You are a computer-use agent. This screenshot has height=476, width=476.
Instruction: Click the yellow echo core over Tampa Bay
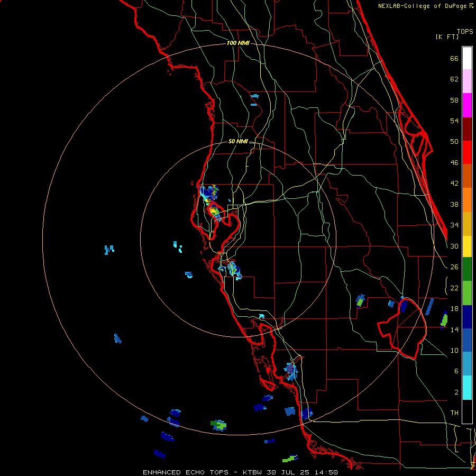tap(214, 210)
